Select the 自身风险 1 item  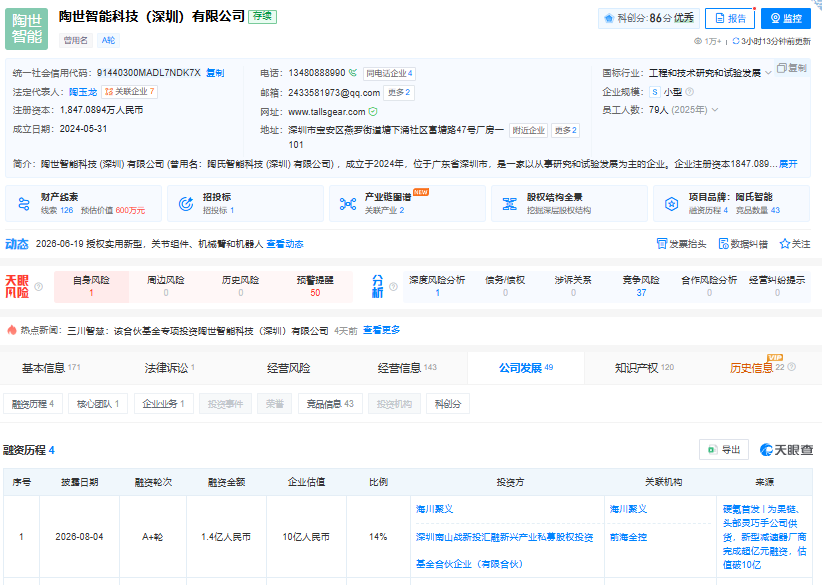click(x=91, y=287)
